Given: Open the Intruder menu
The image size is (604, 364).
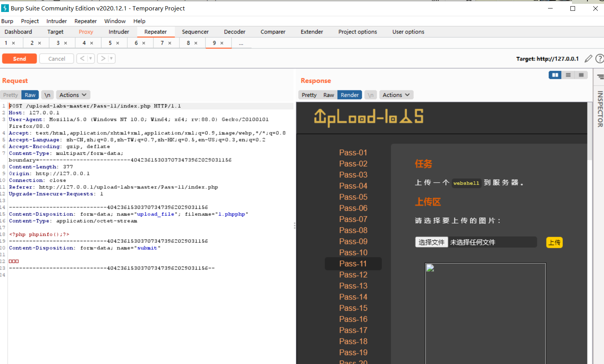Looking at the screenshot, I should click(56, 21).
